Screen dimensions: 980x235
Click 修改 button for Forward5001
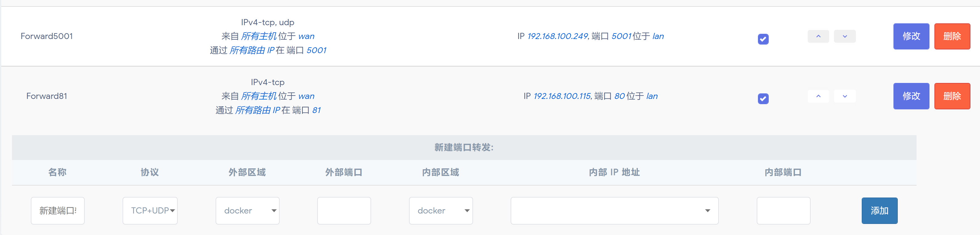click(911, 37)
